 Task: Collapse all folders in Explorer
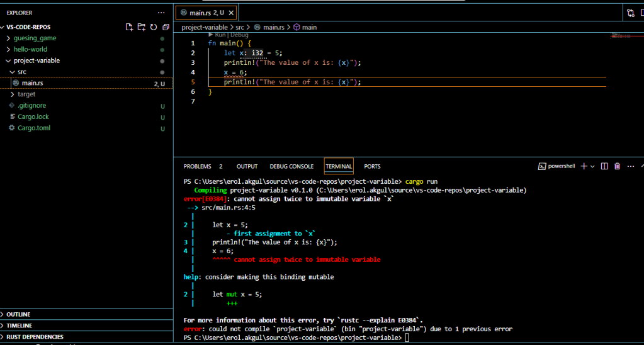coord(165,27)
